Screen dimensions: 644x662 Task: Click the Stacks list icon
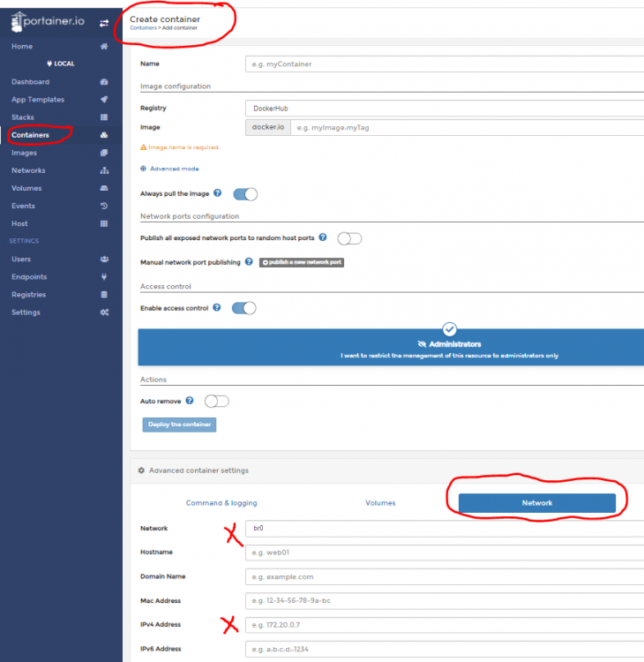pyautogui.click(x=104, y=117)
